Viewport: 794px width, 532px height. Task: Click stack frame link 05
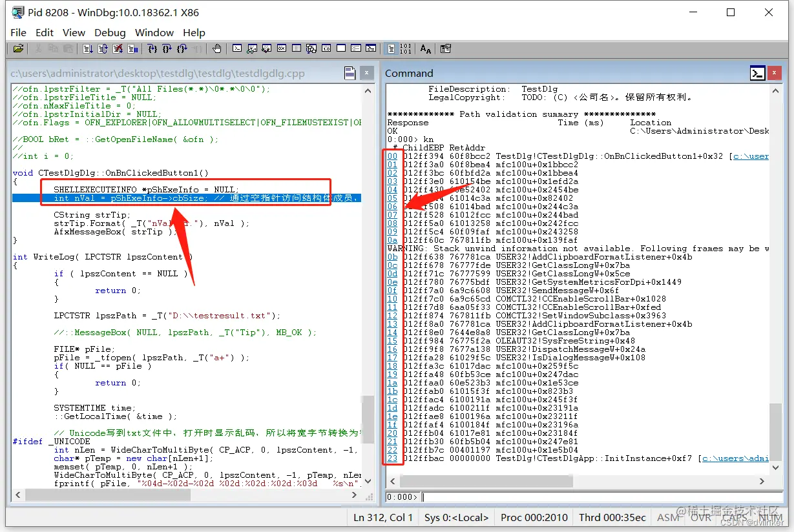392,198
